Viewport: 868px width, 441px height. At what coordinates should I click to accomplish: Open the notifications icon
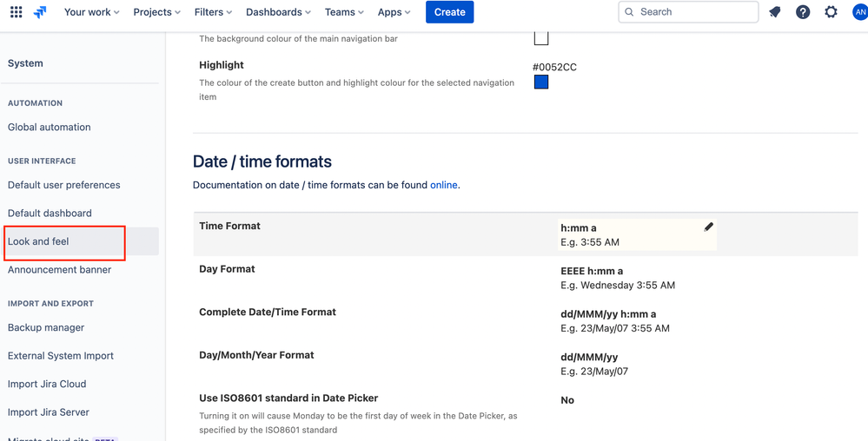(x=775, y=12)
